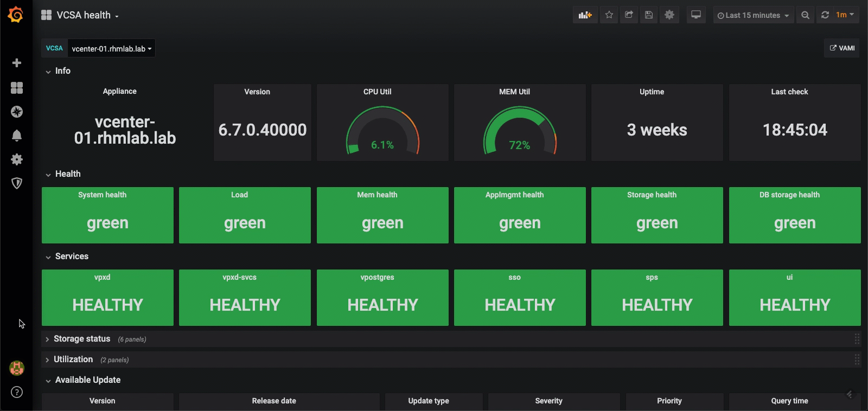Click the CPU Util panel title
Image resolution: width=868 pixels, height=411 pixels.
click(x=378, y=92)
